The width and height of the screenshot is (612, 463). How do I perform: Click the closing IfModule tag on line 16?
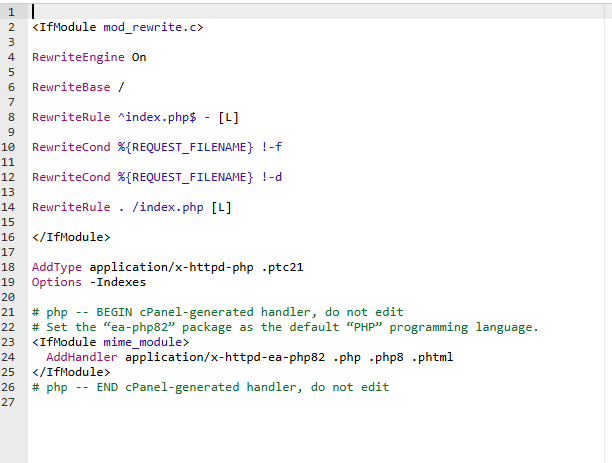(x=71, y=237)
